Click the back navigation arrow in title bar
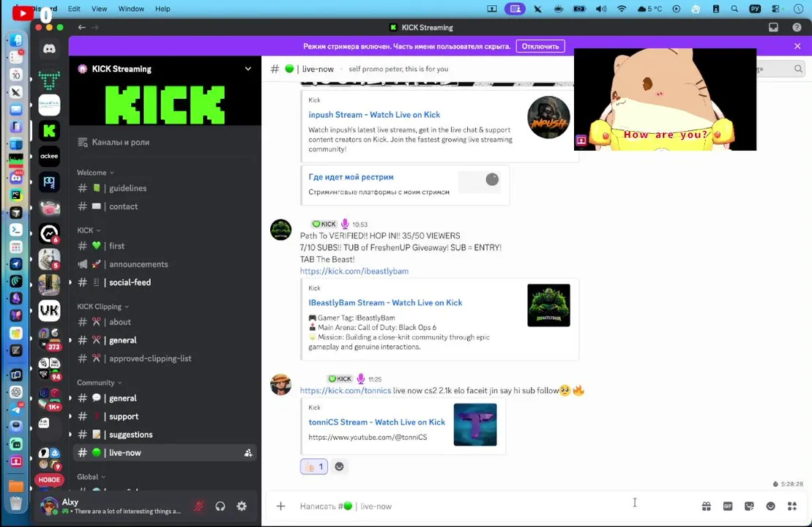The height and width of the screenshot is (527, 812). coord(82,27)
